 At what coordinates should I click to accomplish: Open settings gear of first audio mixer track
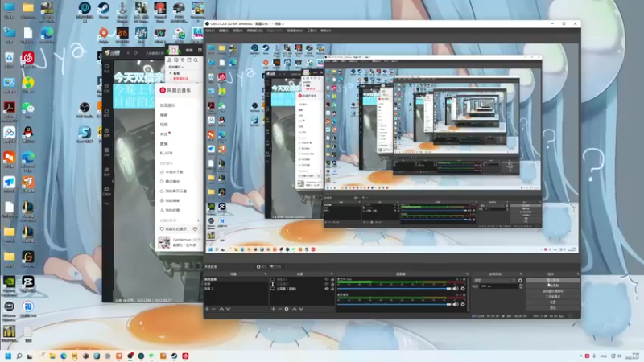coord(463,289)
